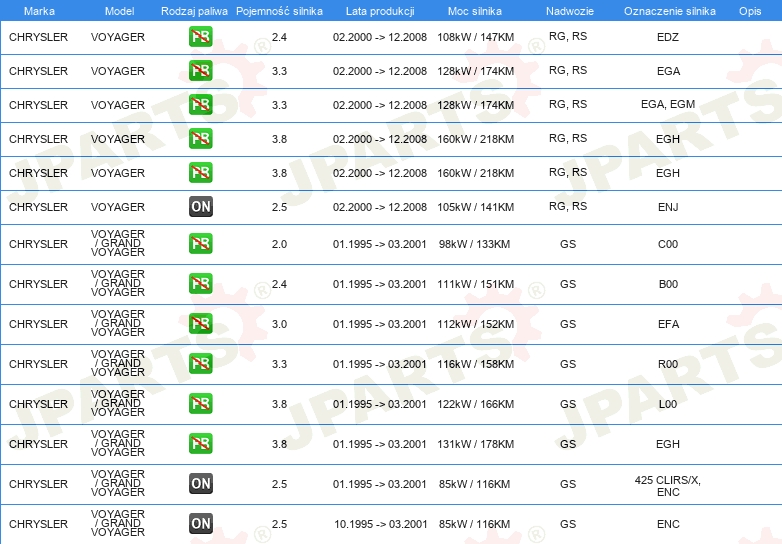This screenshot has width=782, height=544.
Task: Click the Oznaczenie silnika column header
Action: coord(670,11)
